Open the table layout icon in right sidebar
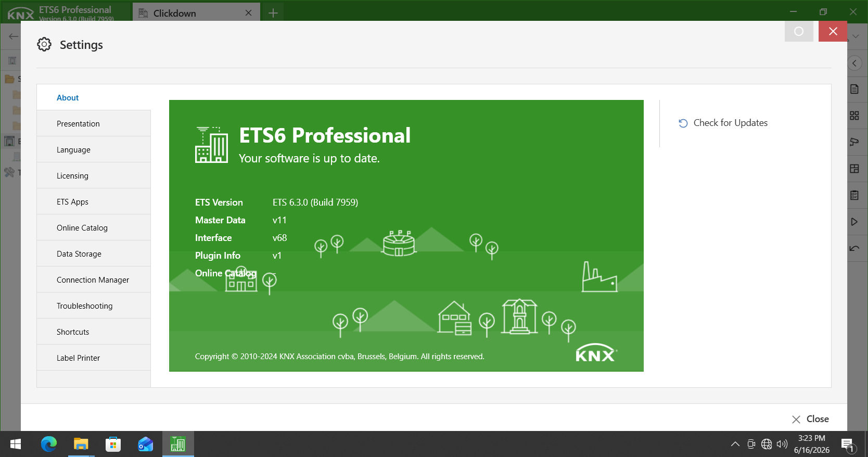 point(854,169)
